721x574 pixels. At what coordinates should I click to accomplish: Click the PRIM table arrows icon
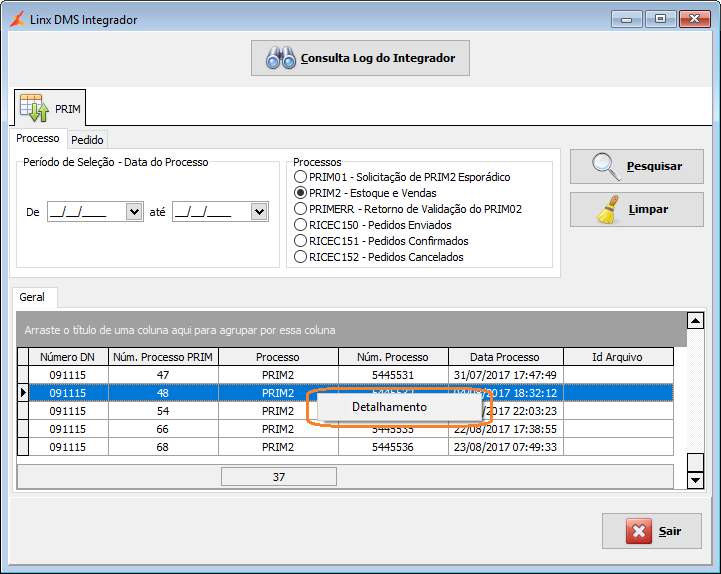34,108
